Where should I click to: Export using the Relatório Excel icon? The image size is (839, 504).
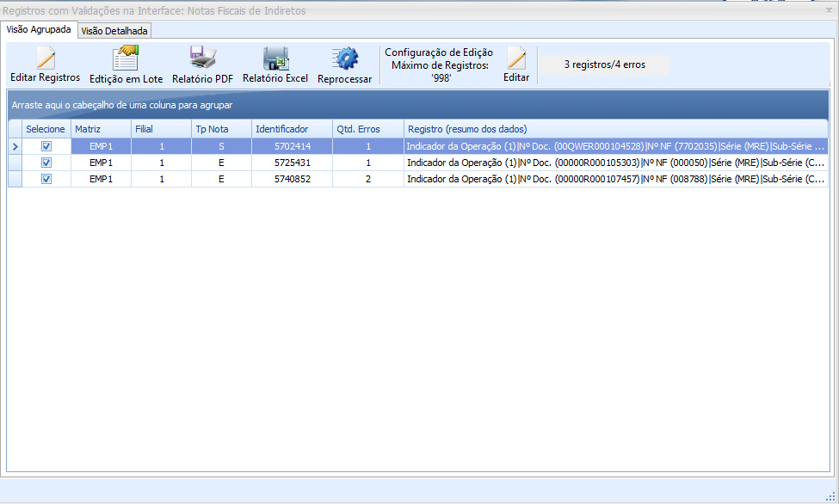275,58
